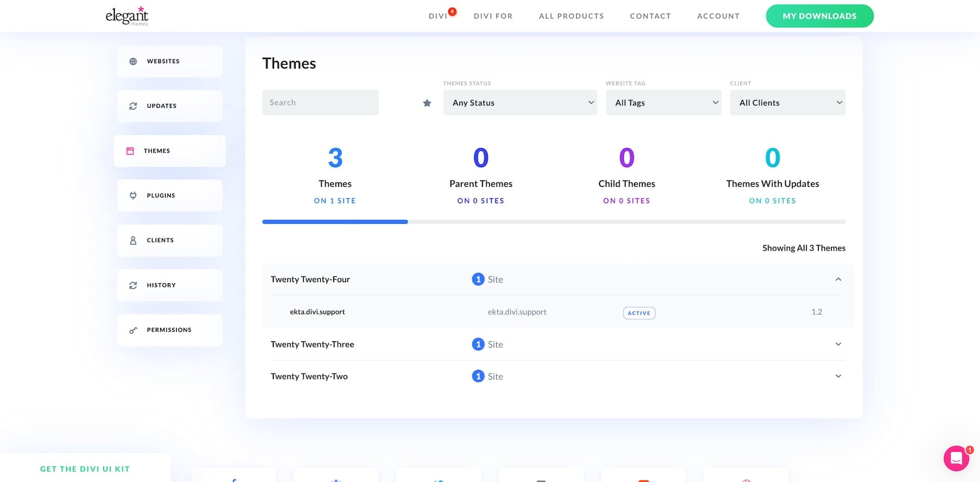This screenshot has height=482, width=980.
Task: Open the History sidebar label
Action: pyautogui.click(x=161, y=285)
